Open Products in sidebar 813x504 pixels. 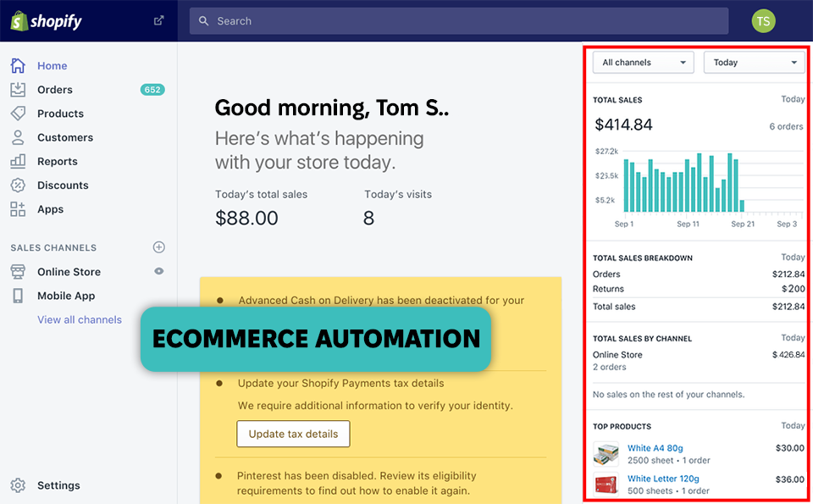(60, 114)
